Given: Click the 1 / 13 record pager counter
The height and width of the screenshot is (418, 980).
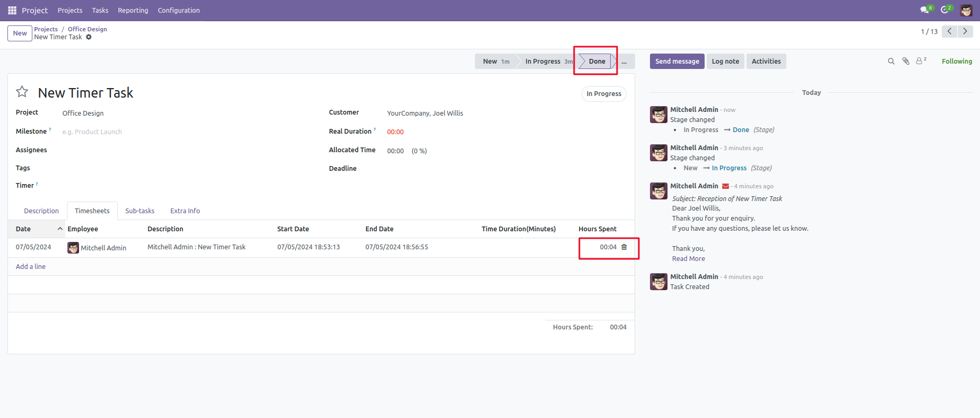Looking at the screenshot, I should 929,32.
